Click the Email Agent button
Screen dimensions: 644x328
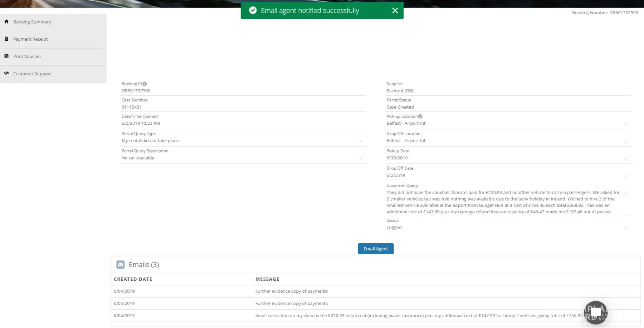(375, 249)
